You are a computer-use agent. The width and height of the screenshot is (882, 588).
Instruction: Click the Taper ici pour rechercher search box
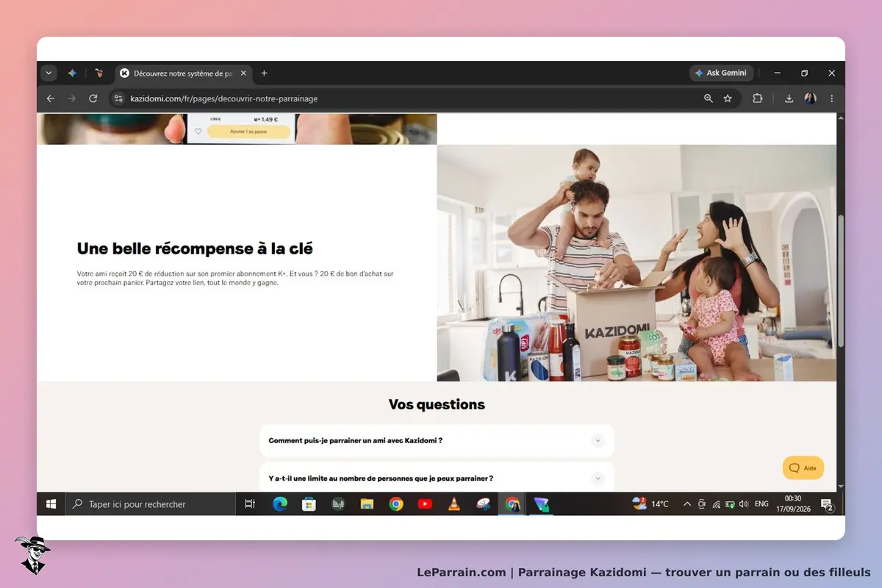tap(151, 504)
